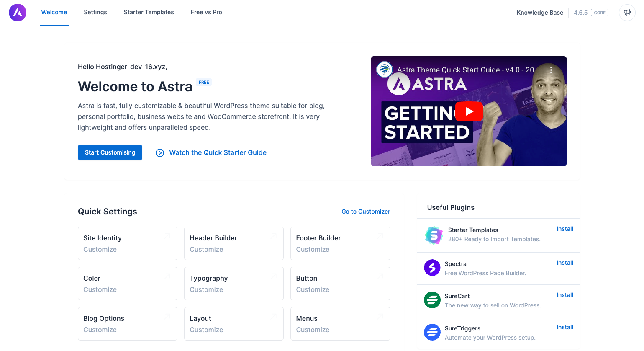Open the Knowledge Base link
The width and height of the screenshot is (644, 351).
(x=540, y=13)
